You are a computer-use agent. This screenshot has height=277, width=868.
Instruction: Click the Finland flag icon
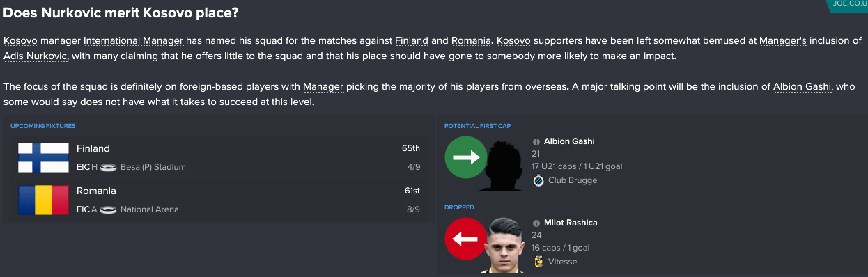coord(43,158)
